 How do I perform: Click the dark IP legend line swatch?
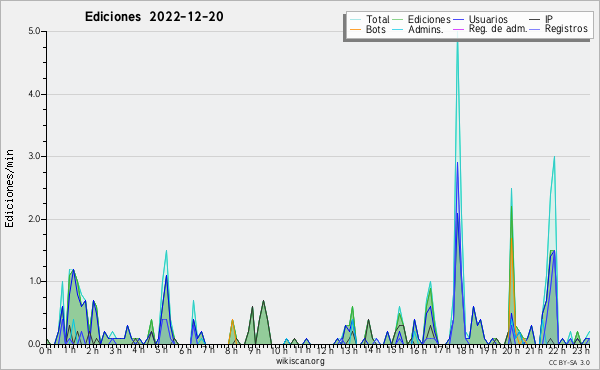535,20
